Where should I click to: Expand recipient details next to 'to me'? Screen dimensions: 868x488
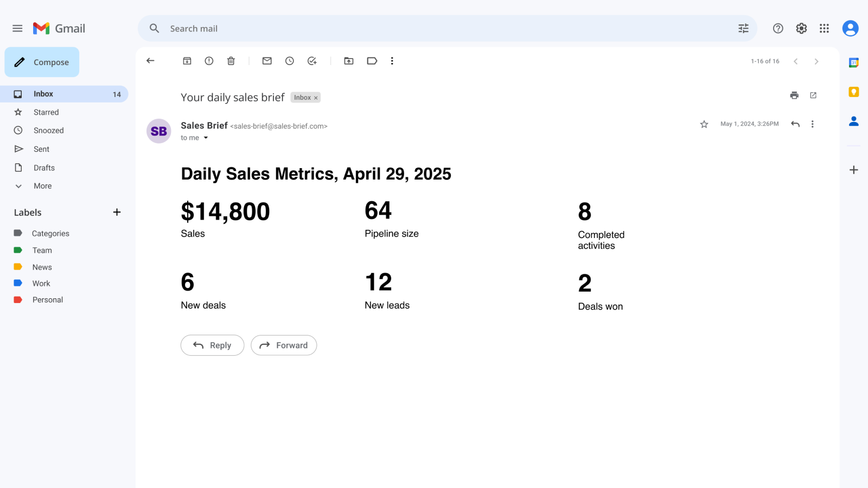pyautogui.click(x=206, y=138)
